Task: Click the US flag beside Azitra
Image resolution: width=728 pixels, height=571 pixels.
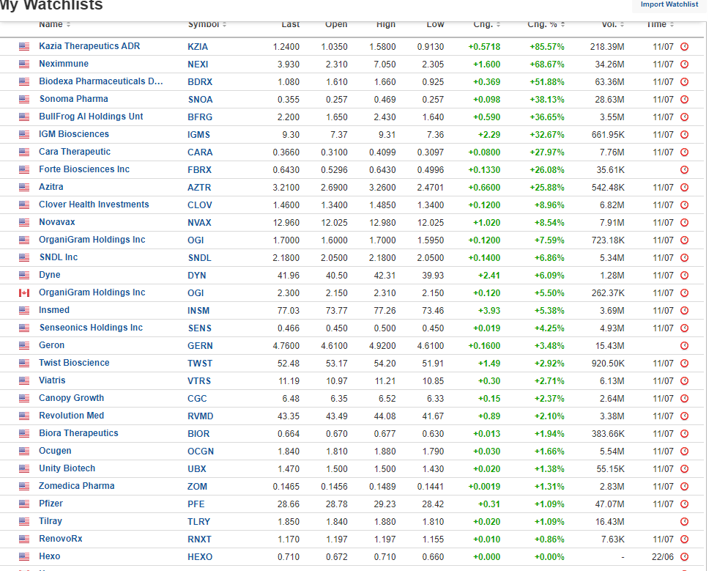Action: click(24, 187)
